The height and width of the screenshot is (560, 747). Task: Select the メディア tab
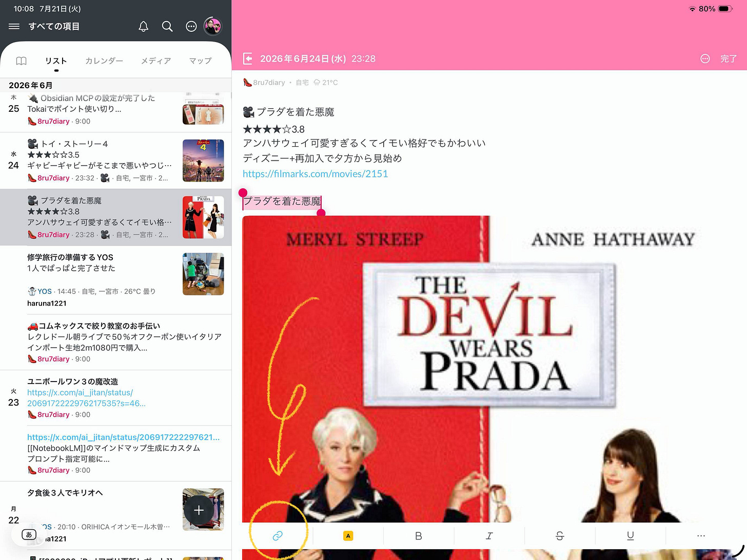156,61
